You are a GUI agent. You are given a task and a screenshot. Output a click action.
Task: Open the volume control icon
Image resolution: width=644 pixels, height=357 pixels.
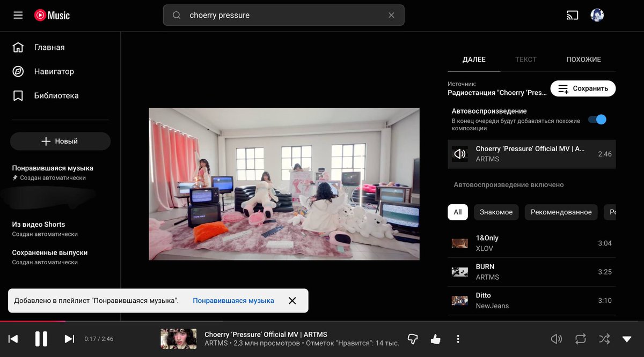tap(557, 339)
